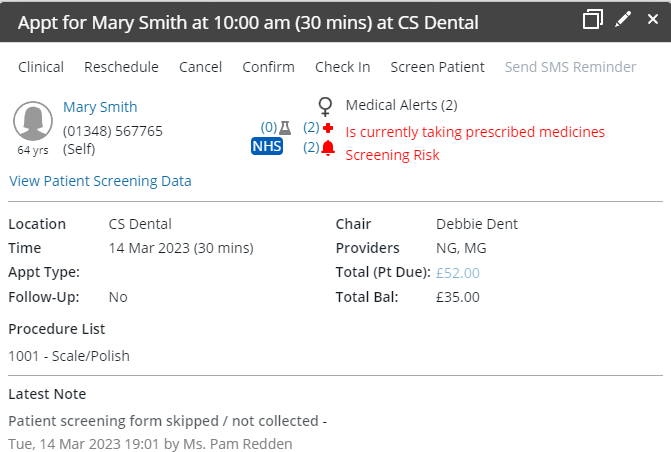Viewport: 671px width, 452px height.
Task: Select Reschedule in the action bar
Action: (x=121, y=67)
